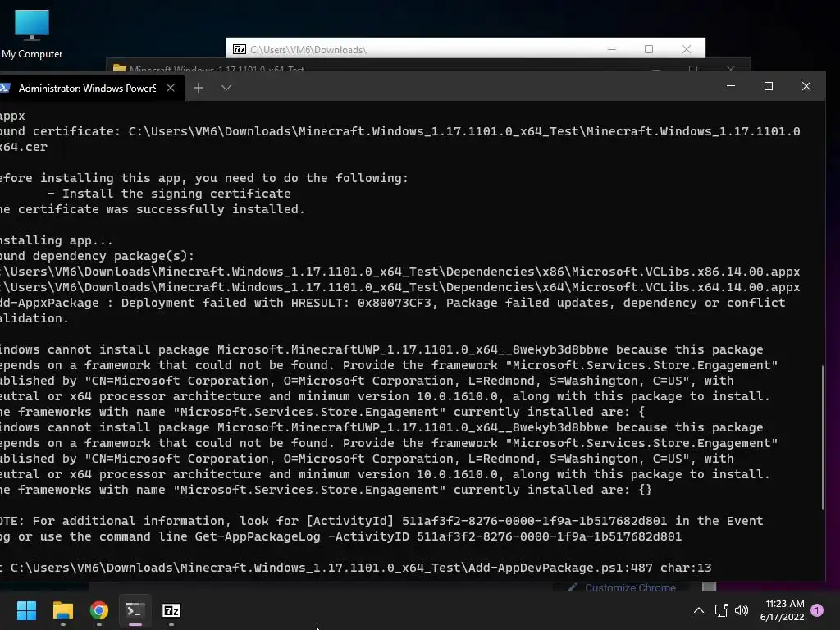The width and height of the screenshot is (840, 630).
Task: Click the line '- Install the signing certificate'
Action: click(169, 194)
